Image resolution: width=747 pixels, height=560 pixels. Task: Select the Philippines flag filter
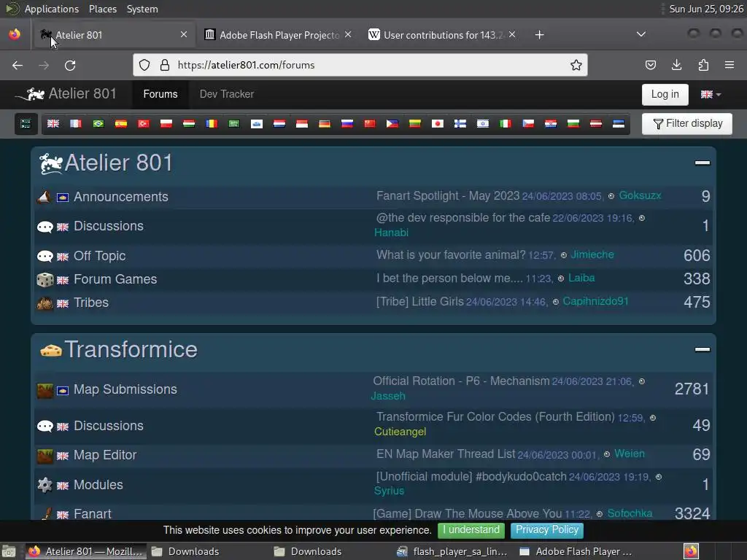click(x=392, y=124)
